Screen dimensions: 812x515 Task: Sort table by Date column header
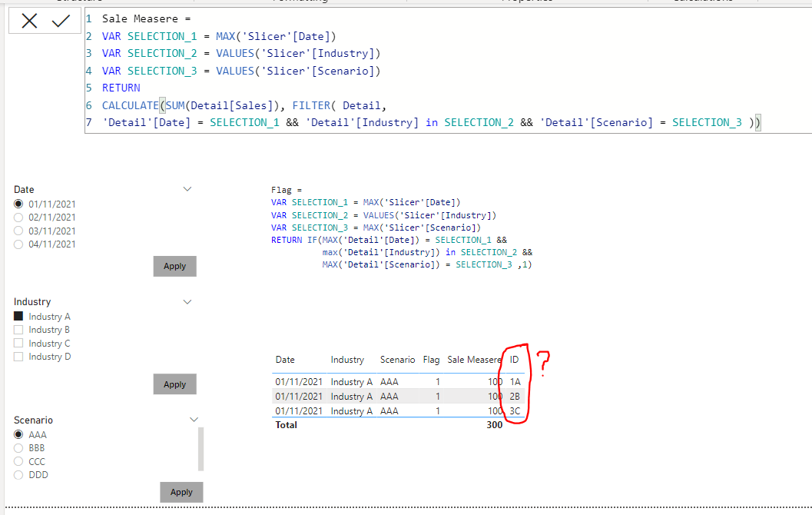pos(285,360)
